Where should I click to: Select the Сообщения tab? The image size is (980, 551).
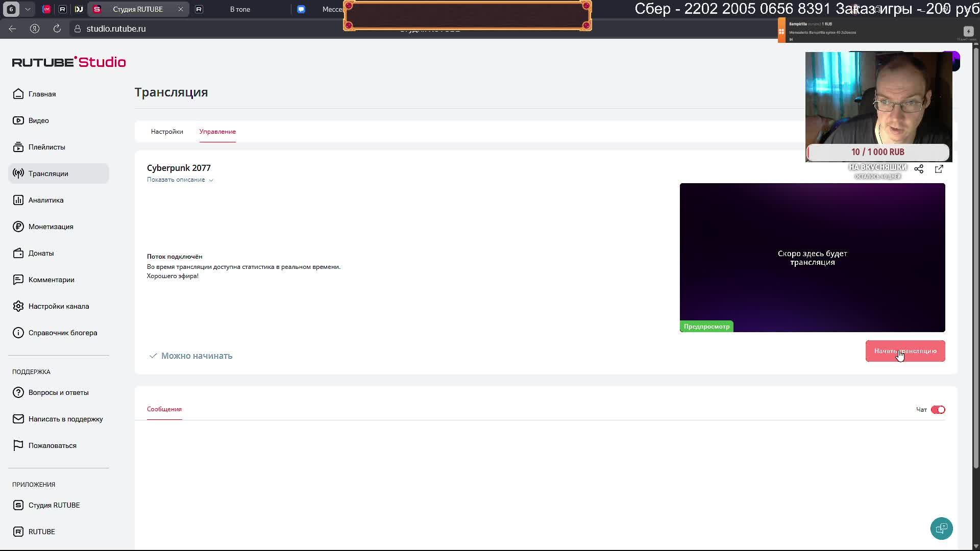tap(164, 409)
